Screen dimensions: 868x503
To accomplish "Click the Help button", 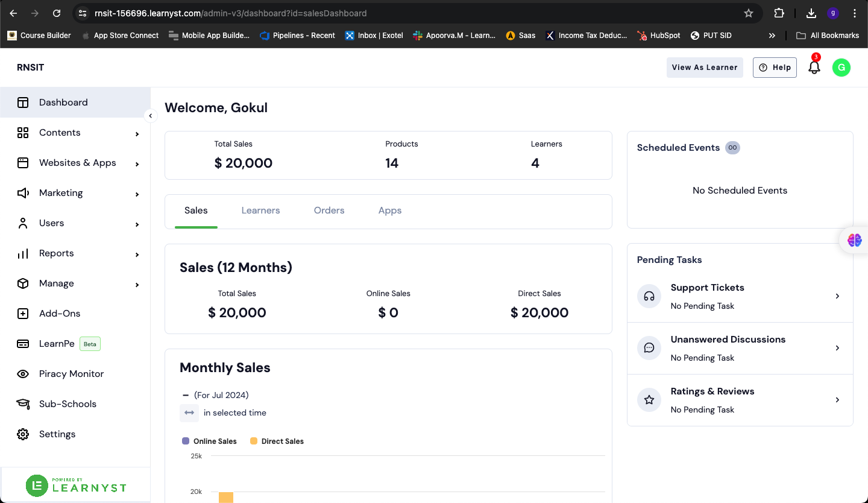I will click(x=775, y=68).
